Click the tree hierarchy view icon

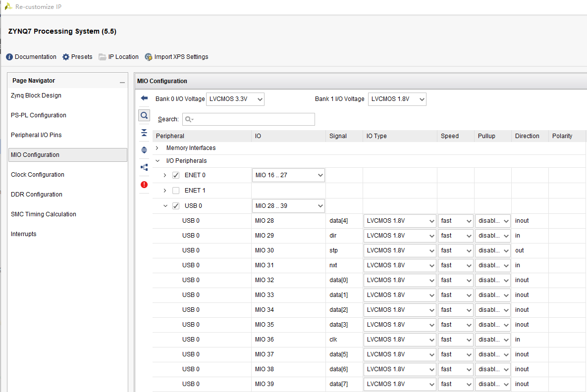[x=144, y=167]
